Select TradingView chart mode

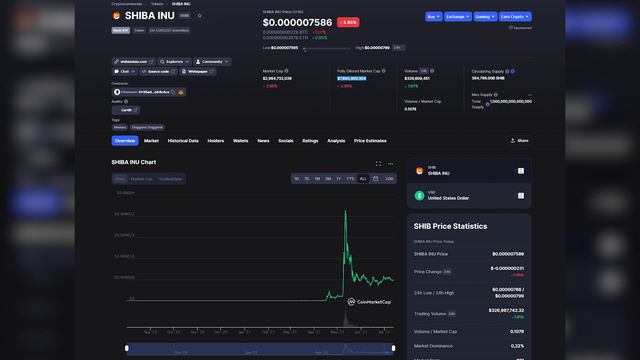pyautogui.click(x=170, y=179)
